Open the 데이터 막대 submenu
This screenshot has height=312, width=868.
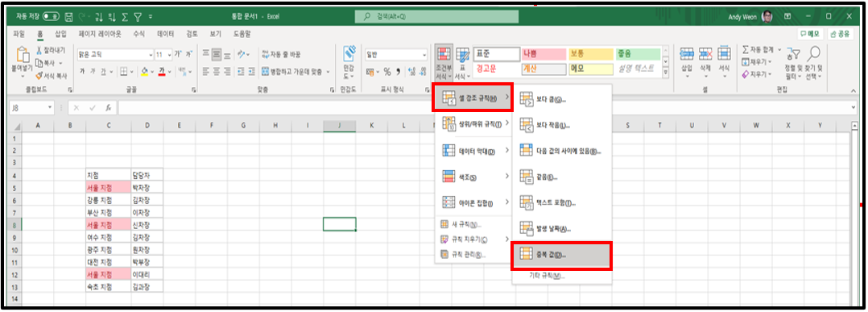pyautogui.click(x=473, y=151)
